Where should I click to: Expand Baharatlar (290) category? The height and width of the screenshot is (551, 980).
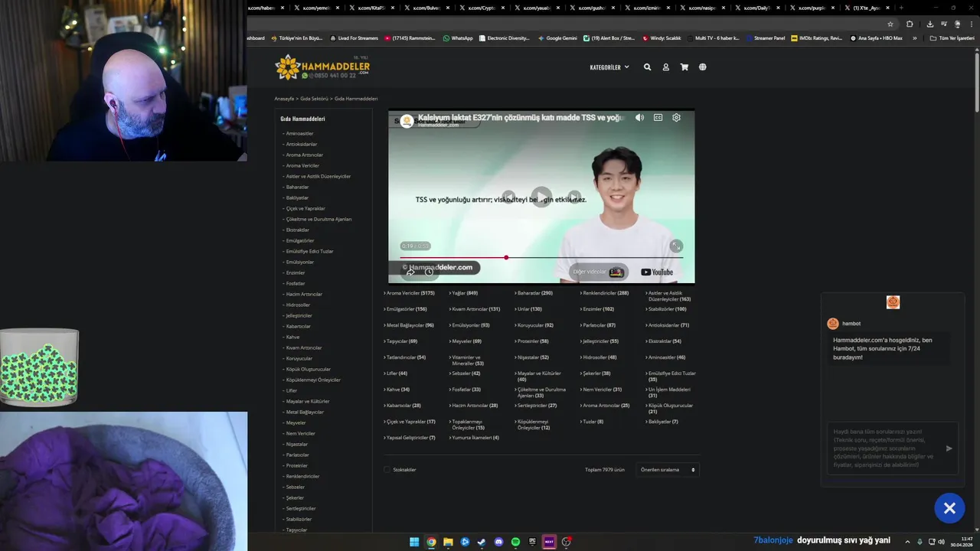click(x=534, y=293)
